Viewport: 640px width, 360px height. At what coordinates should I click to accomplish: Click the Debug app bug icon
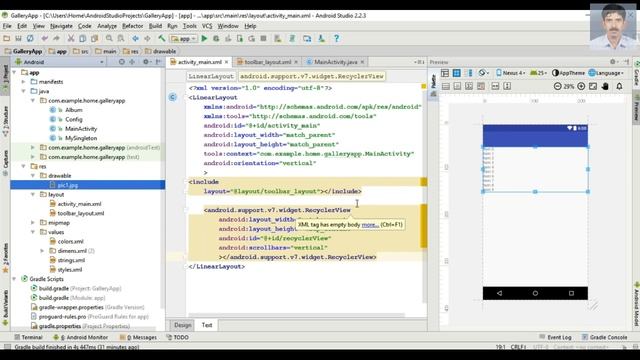pos(216,38)
